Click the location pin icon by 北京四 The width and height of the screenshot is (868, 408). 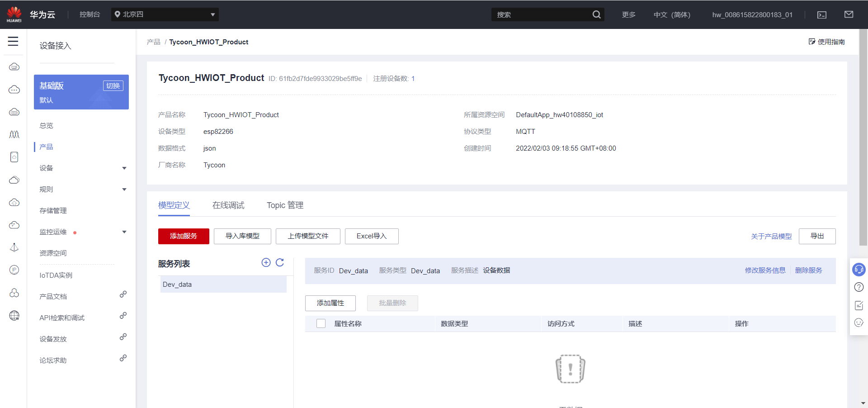(118, 14)
